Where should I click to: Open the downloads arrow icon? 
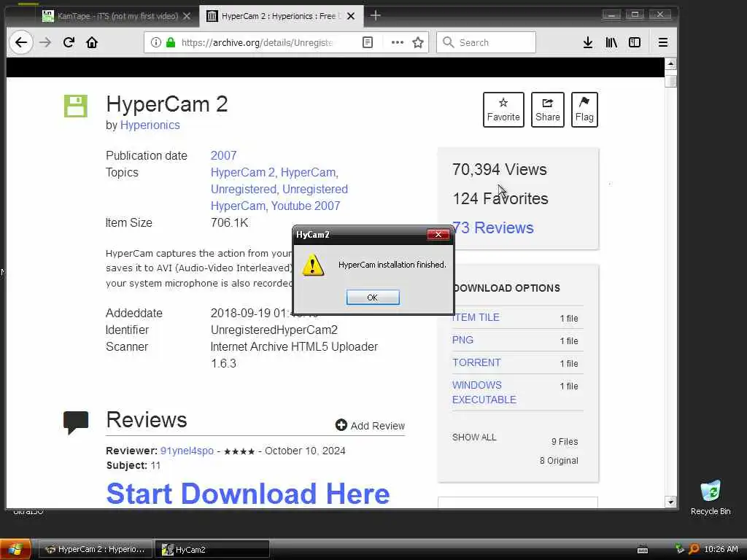[x=588, y=42]
